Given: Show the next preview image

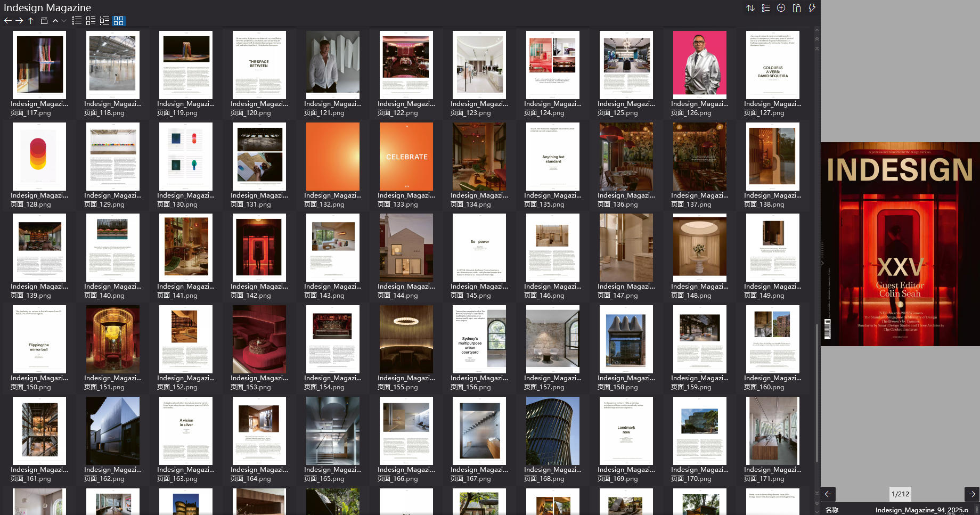Looking at the screenshot, I should pyautogui.click(x=971, y=494).
